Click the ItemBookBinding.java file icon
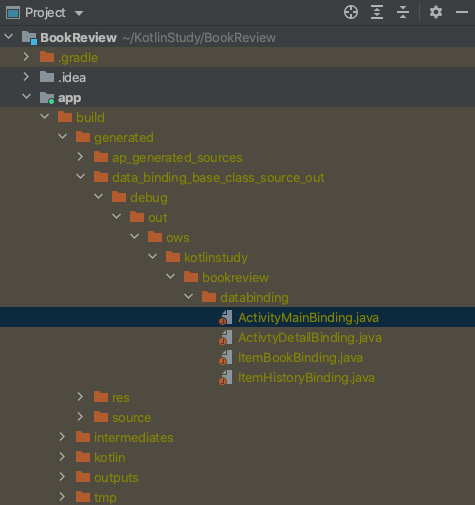The height and width of the screenshot is (505, 475). pos(226,357)
